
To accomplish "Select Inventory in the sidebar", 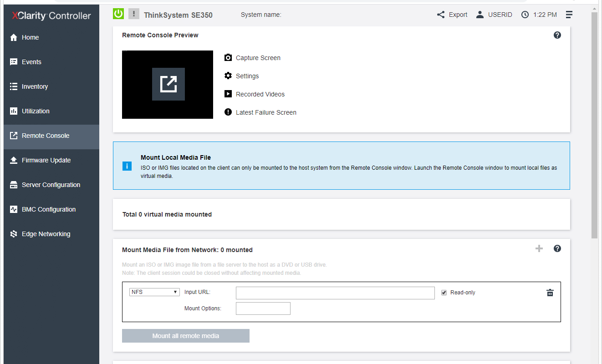I will (35, 86).
